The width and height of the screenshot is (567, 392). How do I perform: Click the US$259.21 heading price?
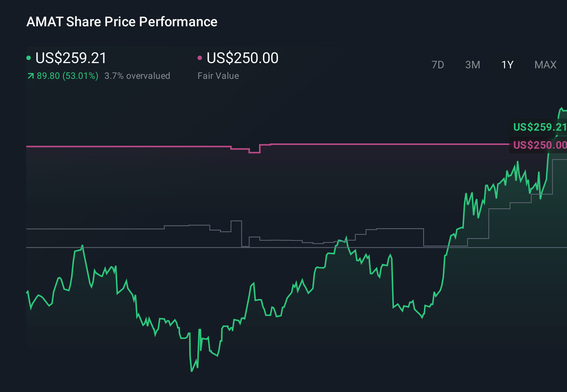pyautogui.click(x=71, y=58)
